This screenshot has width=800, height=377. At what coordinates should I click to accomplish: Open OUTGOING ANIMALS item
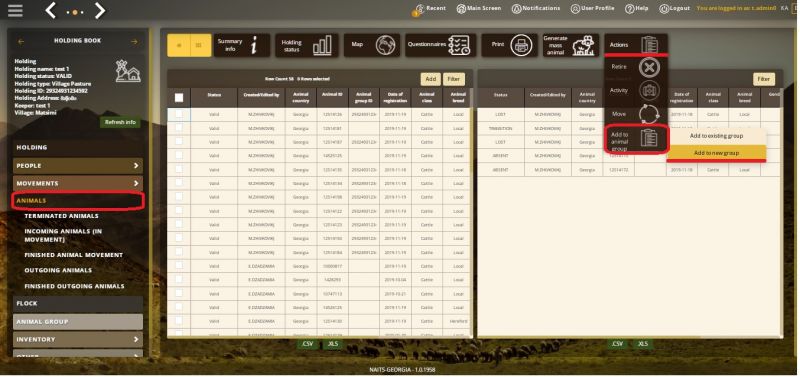[x=58, y=270]
